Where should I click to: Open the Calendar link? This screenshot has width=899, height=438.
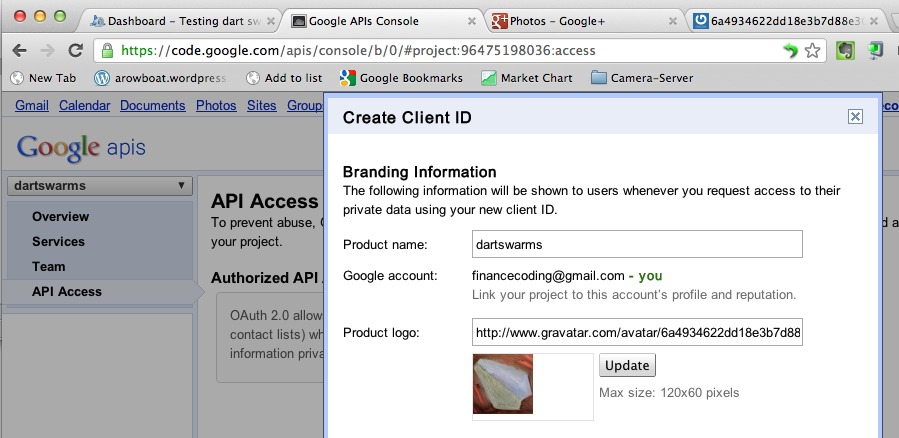click(84, 105)
